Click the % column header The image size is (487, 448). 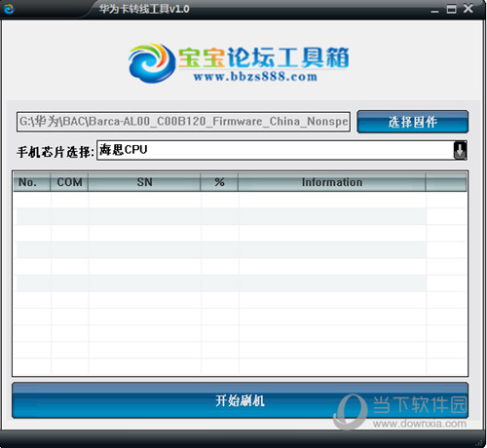219,182
